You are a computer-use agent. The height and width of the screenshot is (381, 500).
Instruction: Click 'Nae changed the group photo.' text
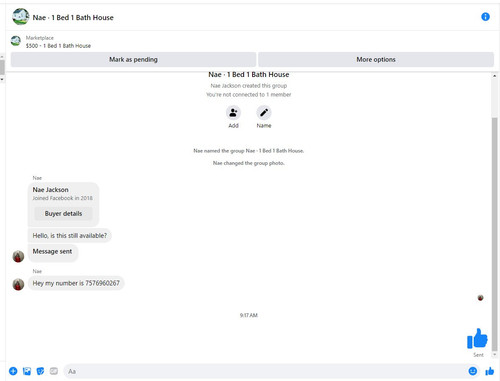[x=249, y=163]
